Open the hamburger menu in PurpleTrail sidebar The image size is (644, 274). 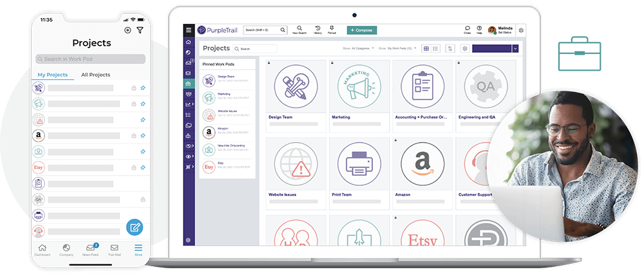189,30
